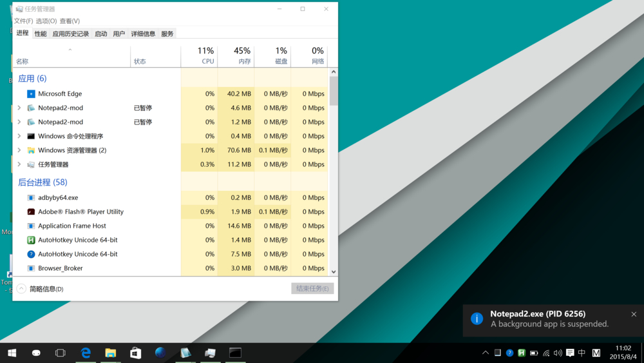Viewport: 644px width, 363px height.
Task: Expand the Windows 资源管理器 (2) group
Action: [x=19, y=150]
